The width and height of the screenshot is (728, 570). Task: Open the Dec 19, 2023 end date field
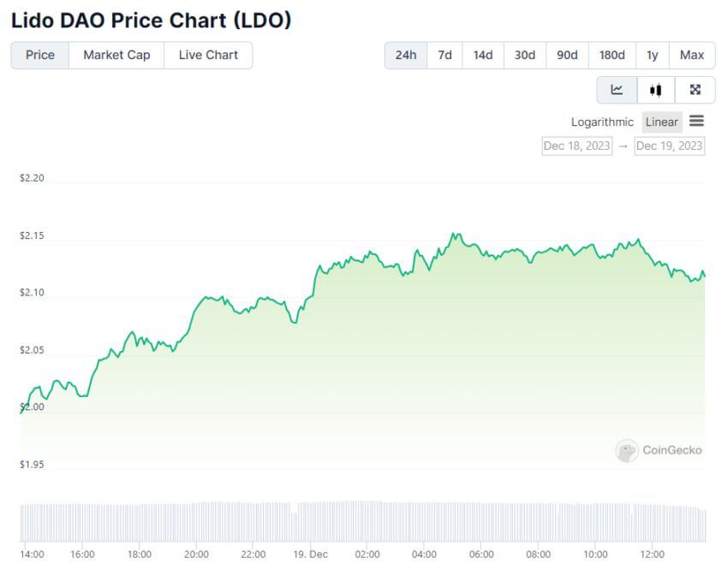tap(669, 145)
